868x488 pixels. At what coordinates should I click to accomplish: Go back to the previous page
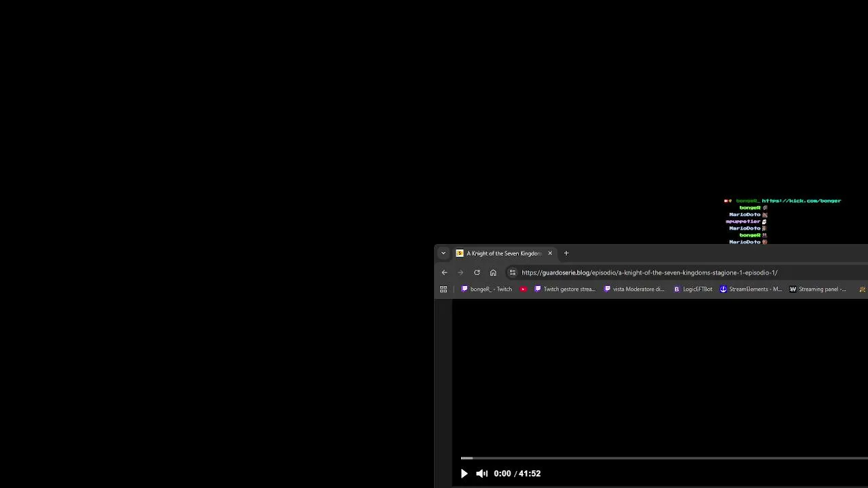coord(444,272)
